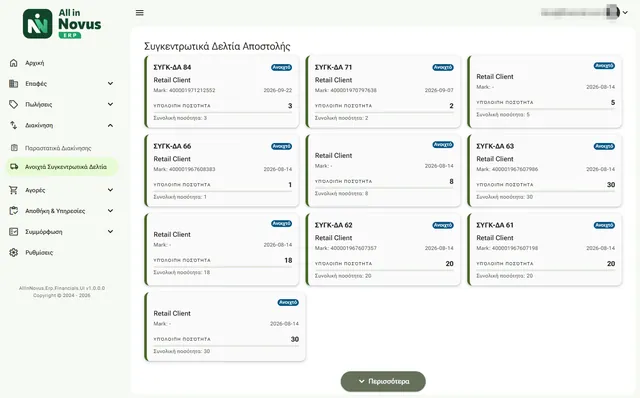Click the tag icon beside Πωλήσεις
This screenshot has height=398, width=640.
pyautogui.click(x=13, y=105)
